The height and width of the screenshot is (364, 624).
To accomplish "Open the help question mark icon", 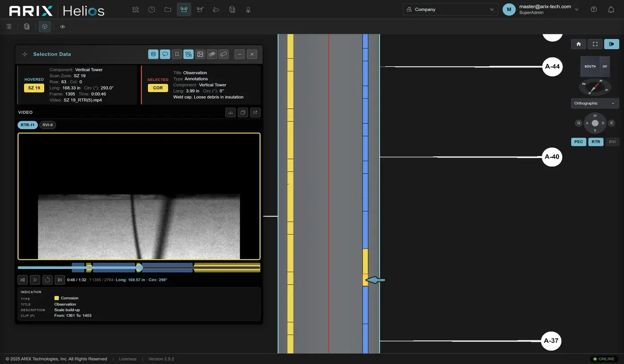I will (x=594, y=9).
